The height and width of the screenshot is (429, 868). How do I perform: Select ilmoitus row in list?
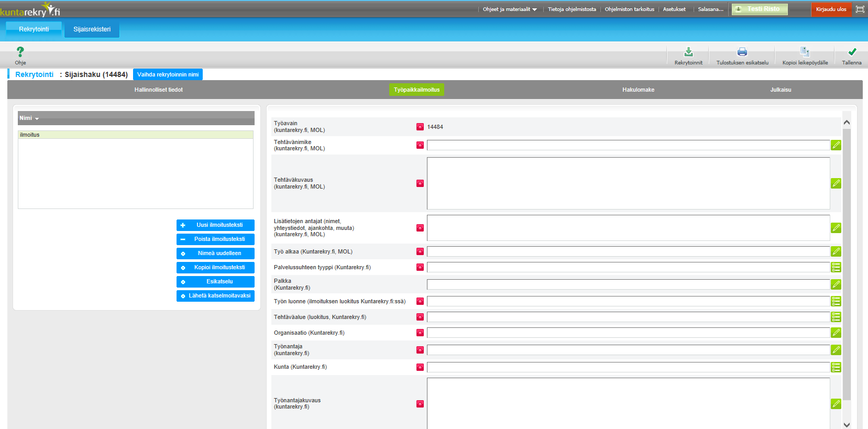[x=136, y=135]
